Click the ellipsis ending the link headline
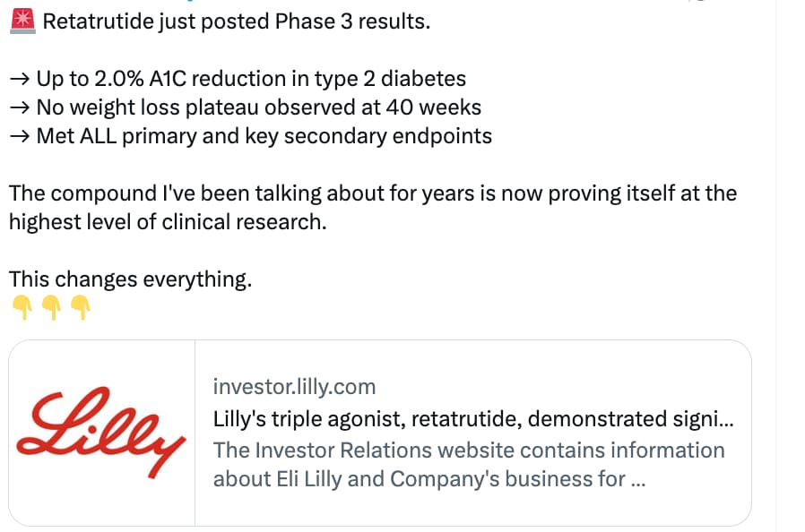The width and height of the screenshot is (805, 532). (724, 418)
